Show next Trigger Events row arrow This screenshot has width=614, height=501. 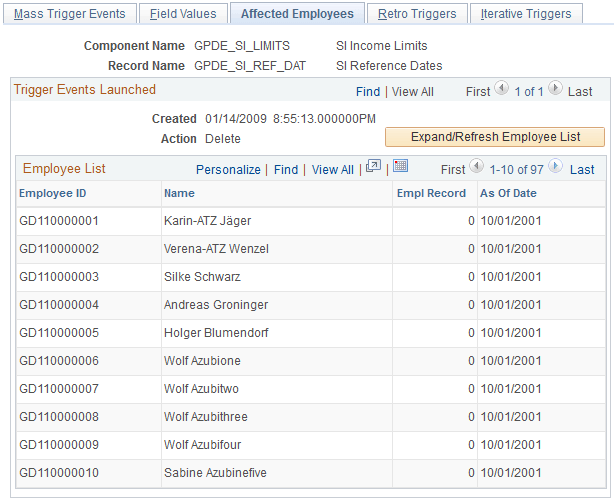point(555,88)
